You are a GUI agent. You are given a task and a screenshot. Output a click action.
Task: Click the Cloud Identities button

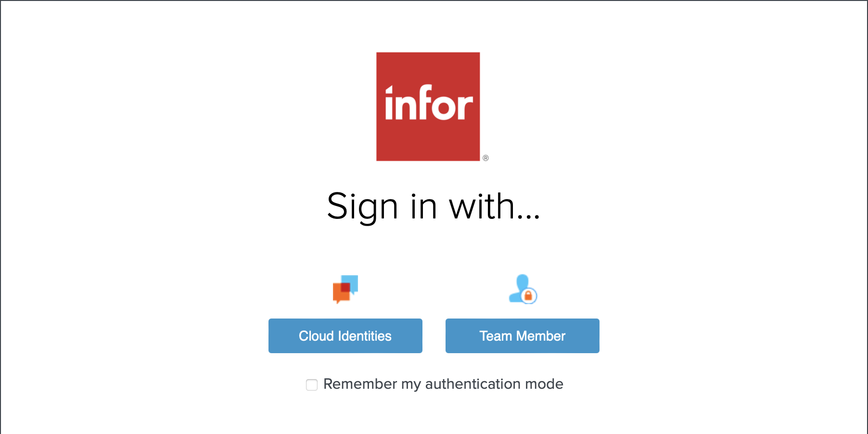(x=345, y=336)
